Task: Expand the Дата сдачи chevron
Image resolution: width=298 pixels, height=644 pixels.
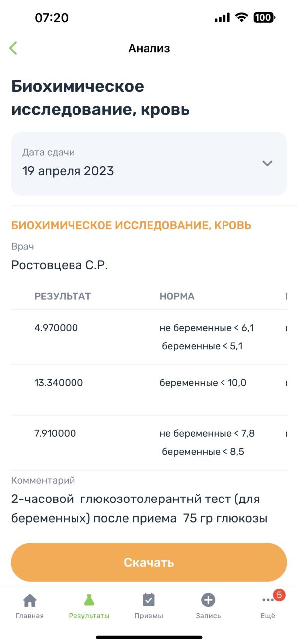Action: point(267,163)
